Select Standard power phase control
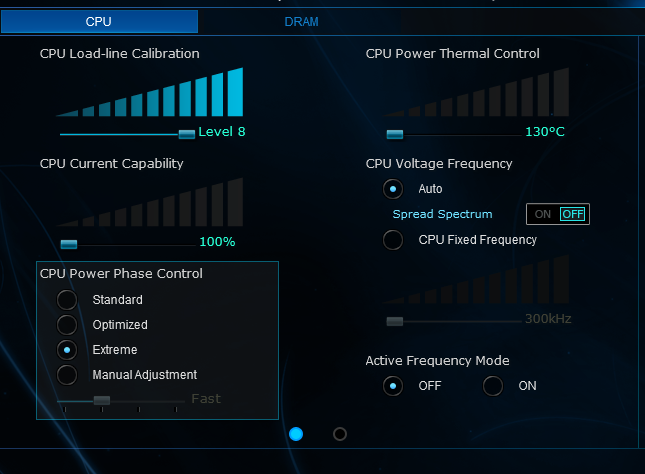This screenshot has width=645, height=474. tap(67, 299)
